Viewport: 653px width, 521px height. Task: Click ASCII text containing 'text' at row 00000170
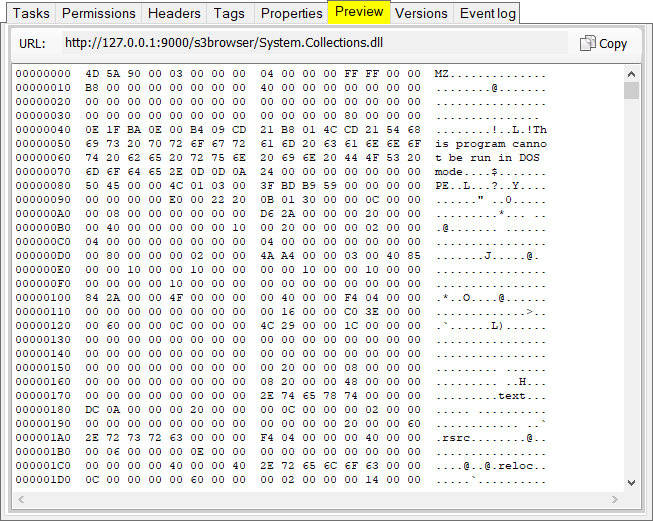[491, 396]
